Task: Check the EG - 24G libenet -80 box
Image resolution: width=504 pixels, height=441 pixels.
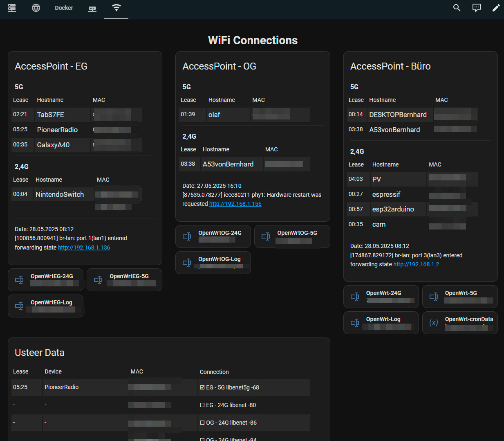Action: pyautogui.click(x=202, y=405)
